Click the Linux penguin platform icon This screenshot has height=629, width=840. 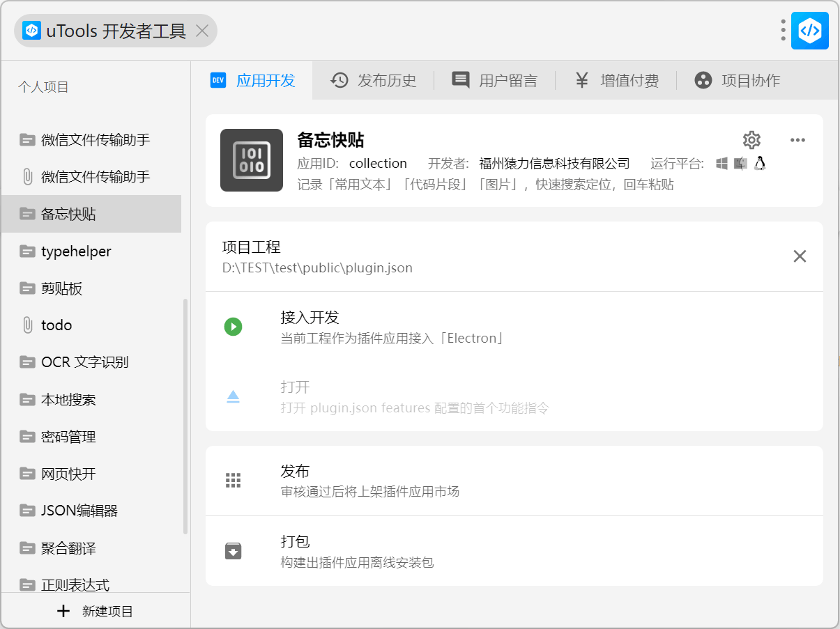coord(760,164)
